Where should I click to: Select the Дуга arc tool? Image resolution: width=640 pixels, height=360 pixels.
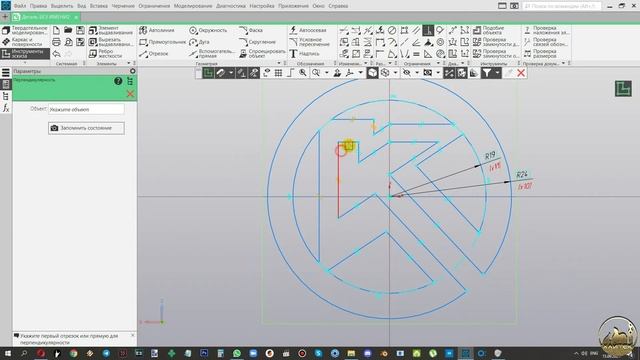click(x=199, y=42)
